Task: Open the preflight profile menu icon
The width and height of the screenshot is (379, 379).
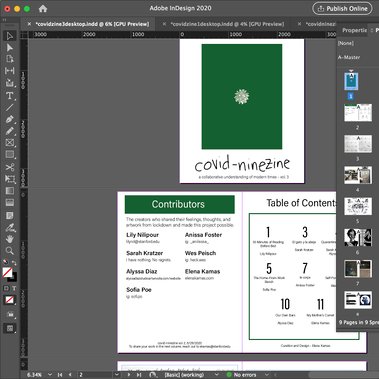Action: pyautogui.click(x=153, y=375)
